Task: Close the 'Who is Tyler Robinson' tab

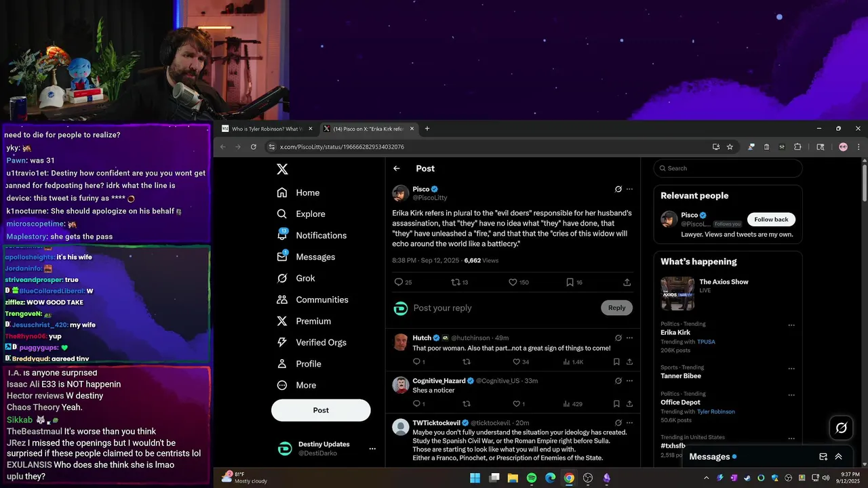Action: [311, 129]
